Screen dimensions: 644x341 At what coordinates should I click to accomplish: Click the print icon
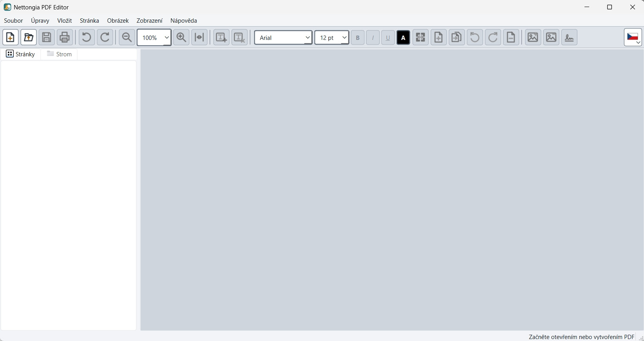(x=65, y=38)
